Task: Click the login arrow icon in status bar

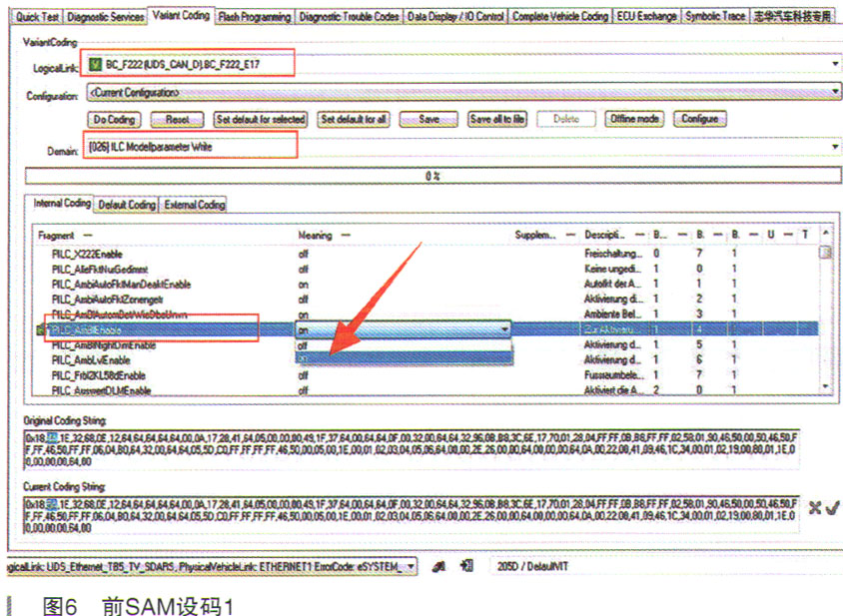Action: (x=465, y=567)
